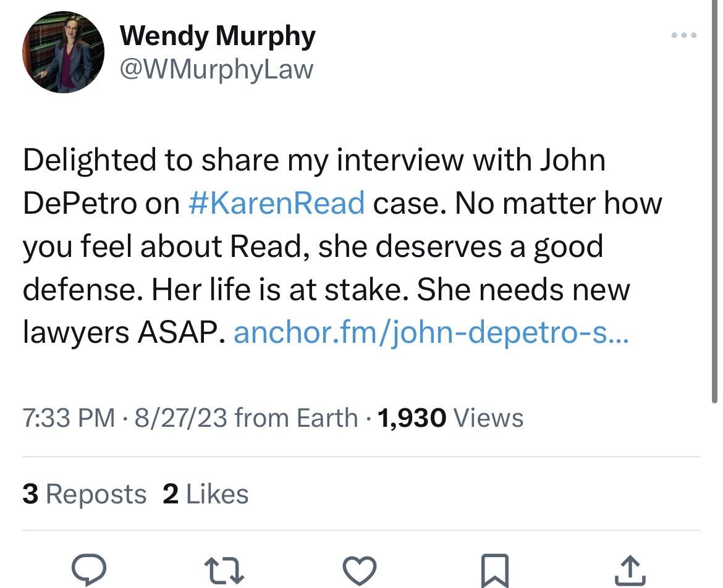723x588 pixels.
Task: Like the tweet with the heart icon
Action: (x=359, y=569)
